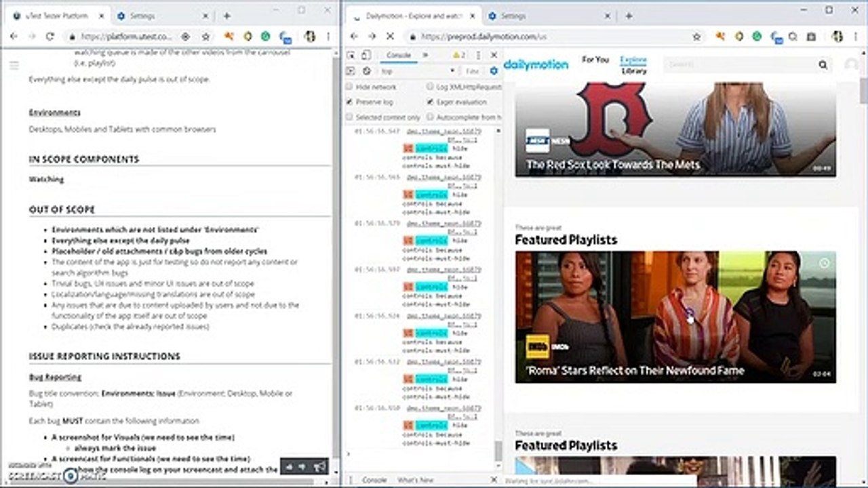
Task: Open the DevTools warnings count badge
Action: click(459, 55)
